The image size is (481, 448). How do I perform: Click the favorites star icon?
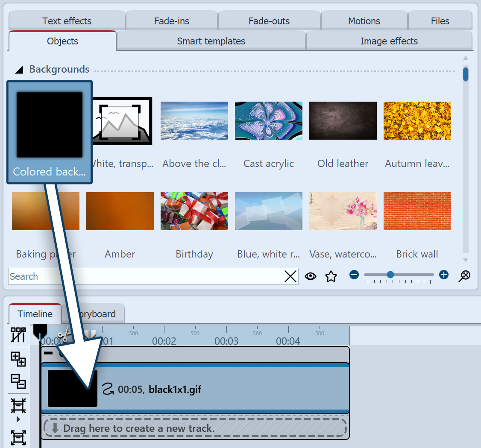pyautogui.click(x=331, y=276)
